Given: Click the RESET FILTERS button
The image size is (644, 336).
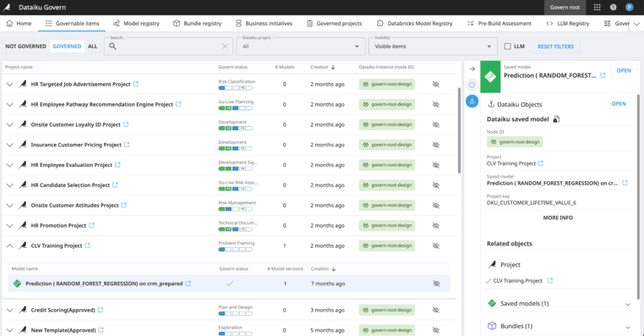Looking at the screenshot, I should point(555,47).
